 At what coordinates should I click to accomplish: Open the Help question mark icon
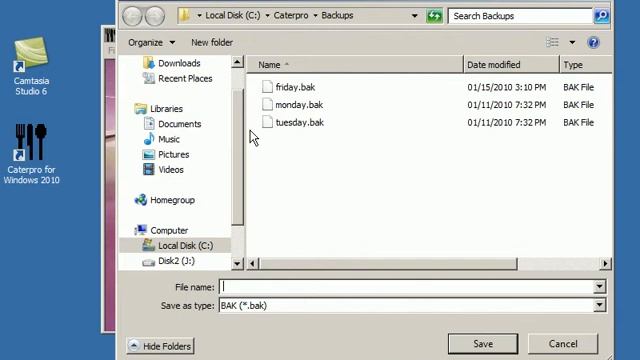tap(593, 42)
